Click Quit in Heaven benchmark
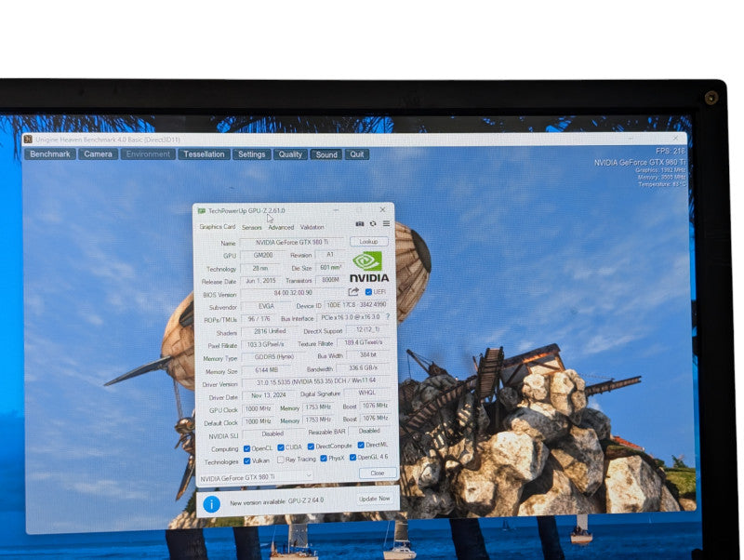Viewport: 744px width, 560px height. coord(357,154)
